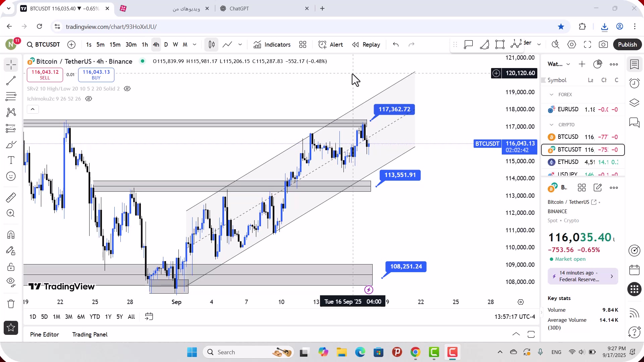Take a chart snapshot with camera icon
Screen dimensions: 644x362
(x=603, y=45)
